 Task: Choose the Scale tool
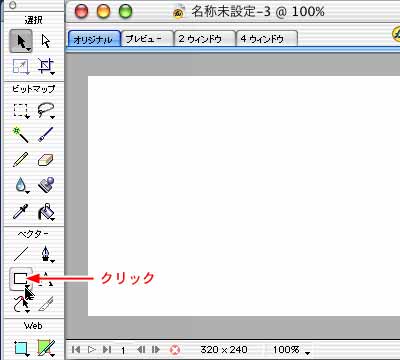[21, 66]
